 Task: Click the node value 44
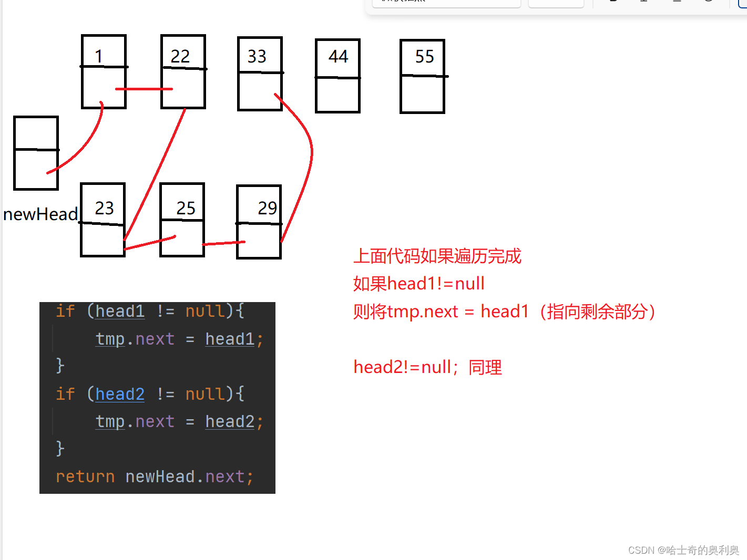339,56
